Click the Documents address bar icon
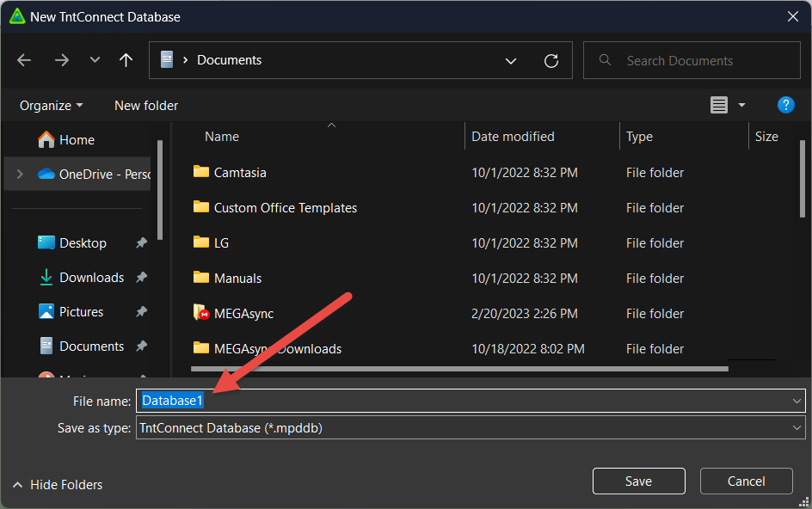 coord(167,59)
